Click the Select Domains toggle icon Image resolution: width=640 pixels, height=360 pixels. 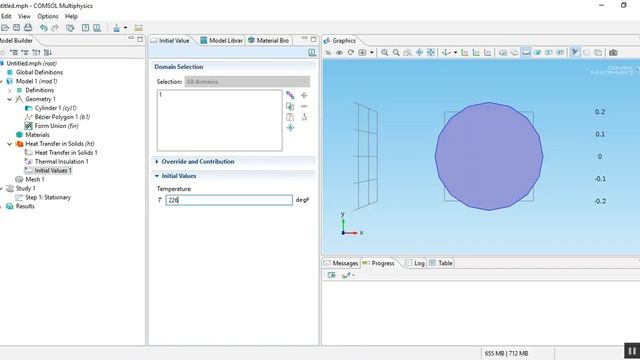click(x=515, y=52)
